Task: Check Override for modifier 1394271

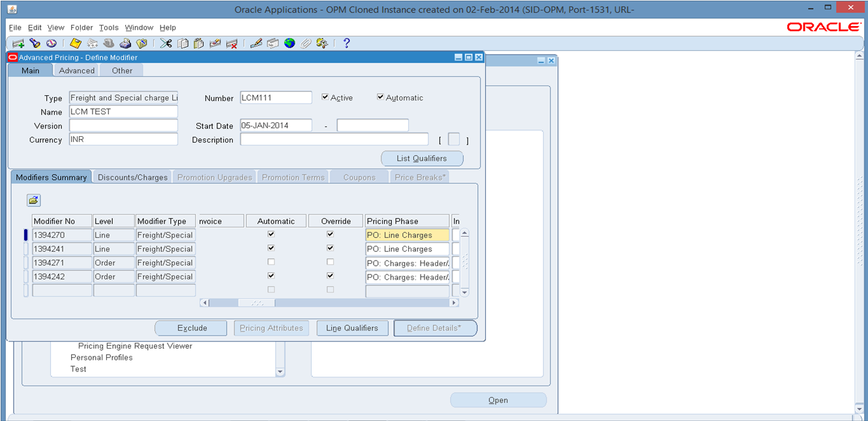Action: pos(330,262)
